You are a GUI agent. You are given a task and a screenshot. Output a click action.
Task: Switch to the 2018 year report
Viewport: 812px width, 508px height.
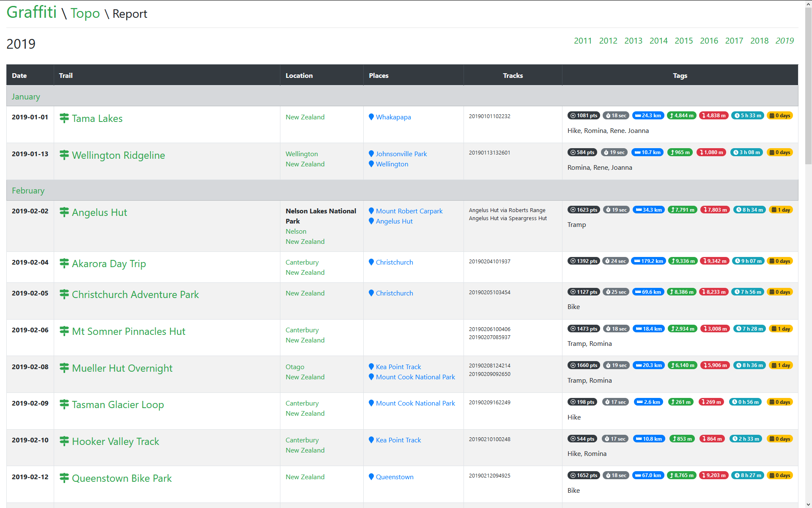click(x=759, y=41)
